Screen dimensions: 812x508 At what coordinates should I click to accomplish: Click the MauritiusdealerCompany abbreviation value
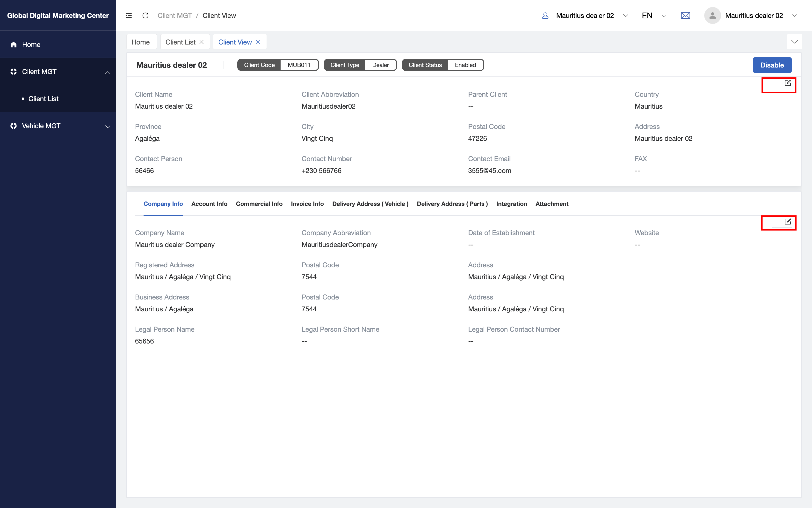pyautogui.click(x=340, y=245)
